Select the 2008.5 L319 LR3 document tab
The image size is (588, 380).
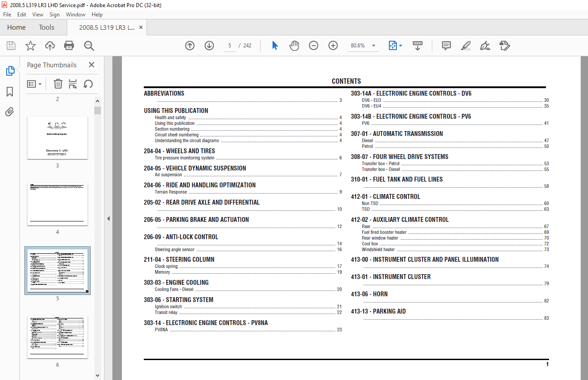107,27
